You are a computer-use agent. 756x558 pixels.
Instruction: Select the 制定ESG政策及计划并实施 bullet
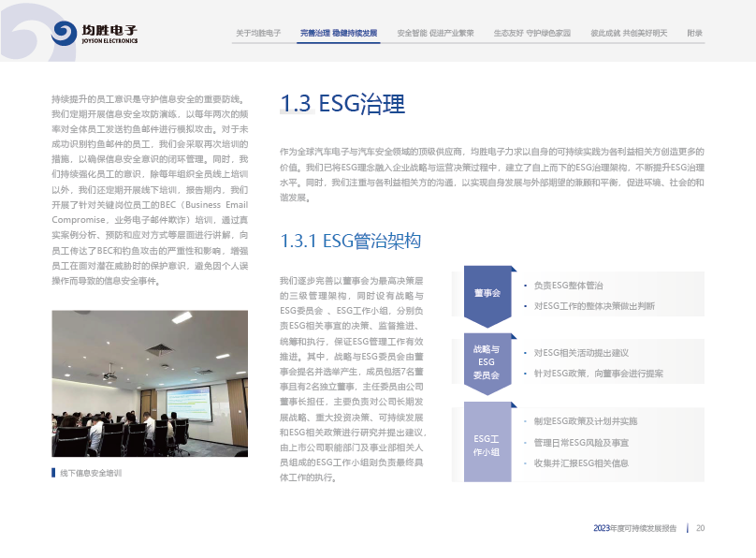click(585, 421)
